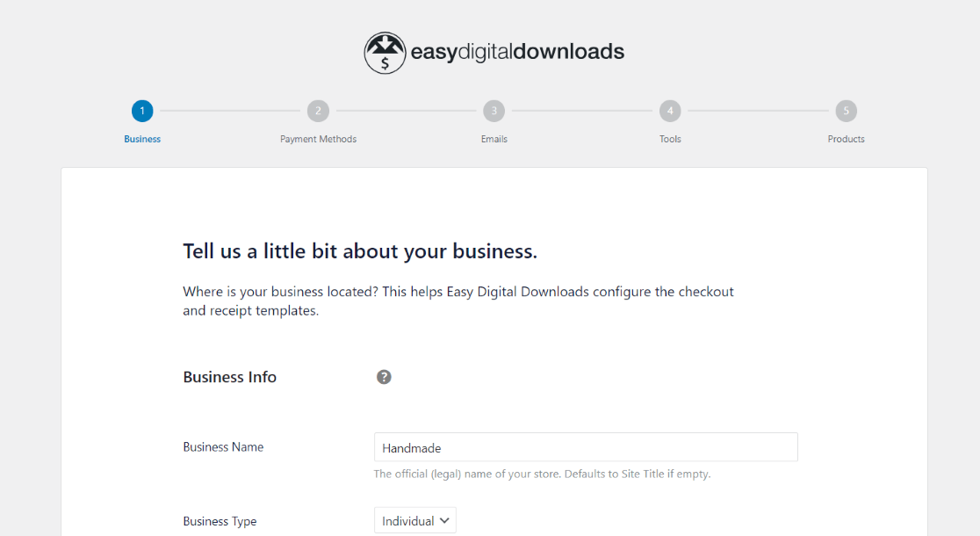Viewport: 980px width, 536px height.
Task: Open the Products step label
Action: click(847, 139)
